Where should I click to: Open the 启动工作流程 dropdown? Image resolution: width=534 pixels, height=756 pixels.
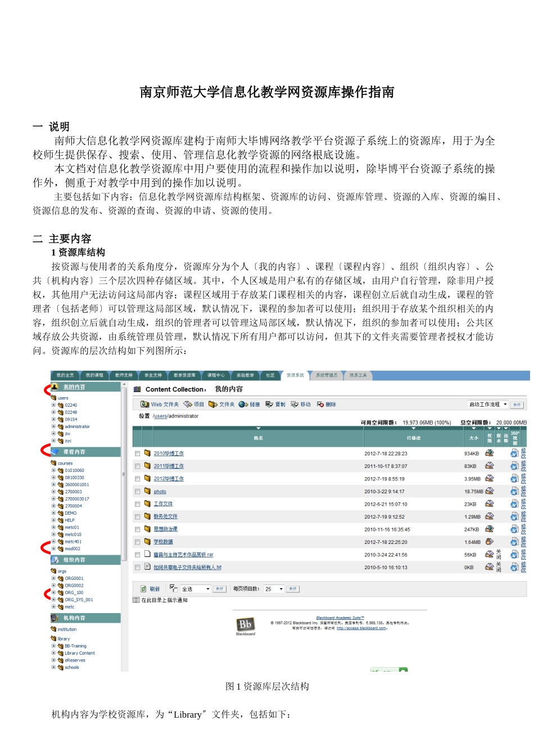487,404
